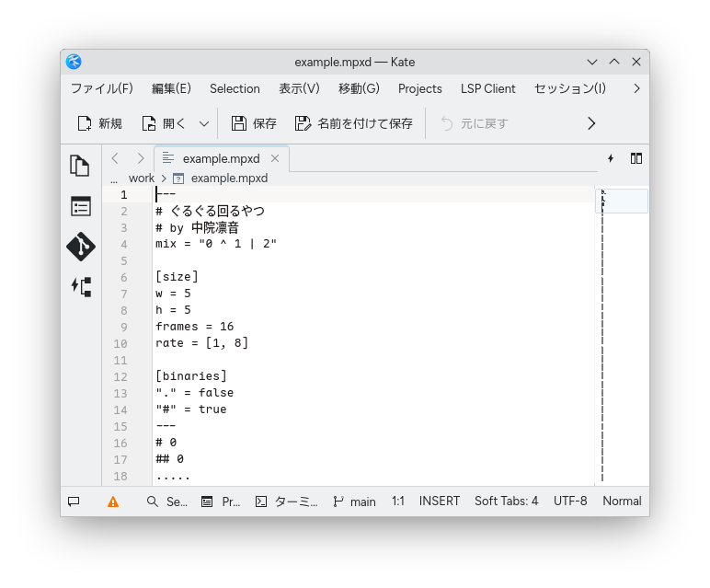
Task: Open the Git sidebar panel icon
Action: (80, 247)
